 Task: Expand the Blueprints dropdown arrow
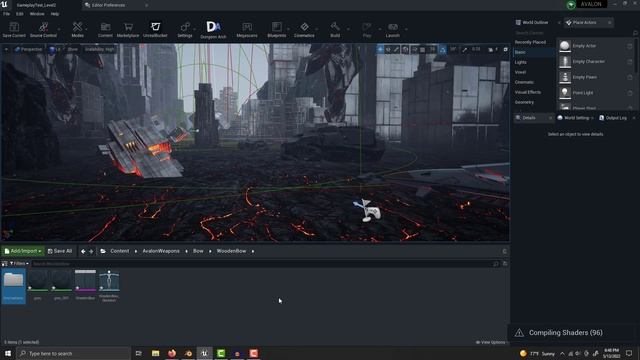pyautogui.click(x=289, y=29)
